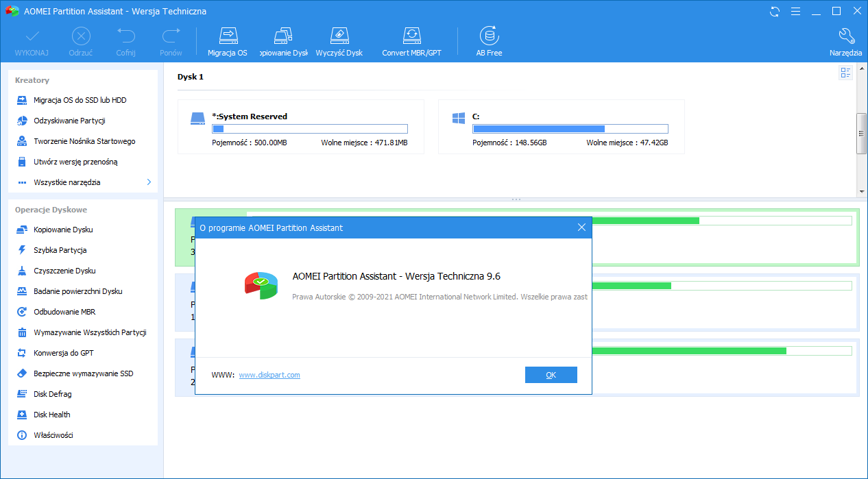Open the hamburger menu in title bar
The image size is (868, 479).
pyautogui.click(x=795, y=11)
